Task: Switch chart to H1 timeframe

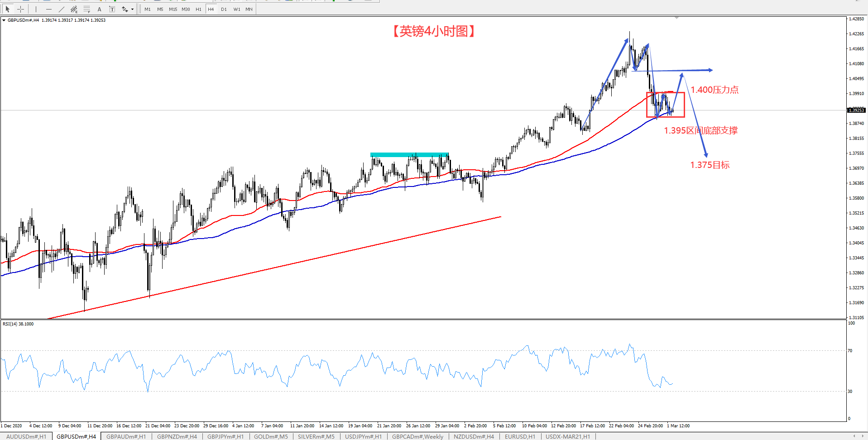Action: (198, 9)
